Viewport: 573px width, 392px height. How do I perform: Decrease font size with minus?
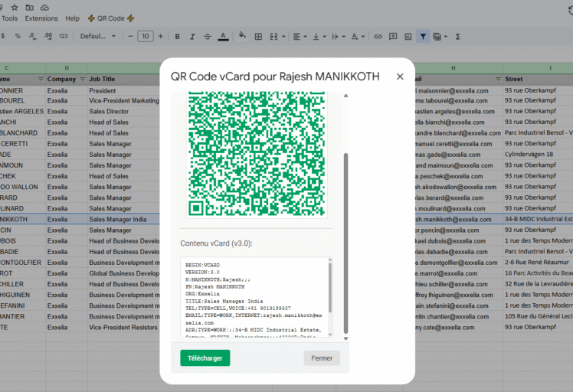click(x=130, y=36)
